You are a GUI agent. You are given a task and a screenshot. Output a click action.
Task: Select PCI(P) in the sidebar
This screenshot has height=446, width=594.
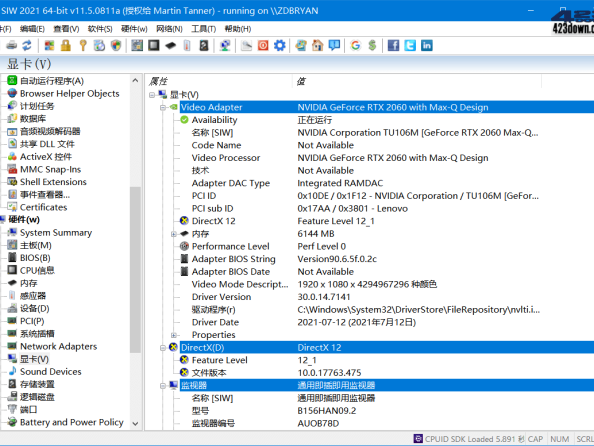point(32,321)
